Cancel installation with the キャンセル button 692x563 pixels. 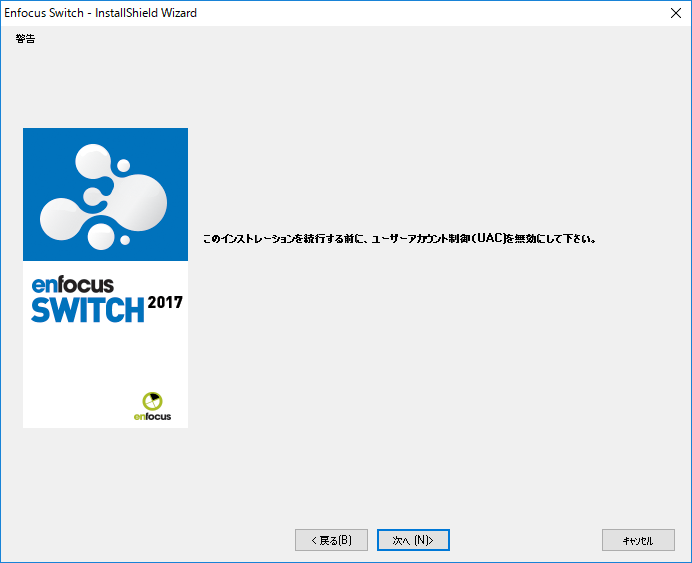638,540
